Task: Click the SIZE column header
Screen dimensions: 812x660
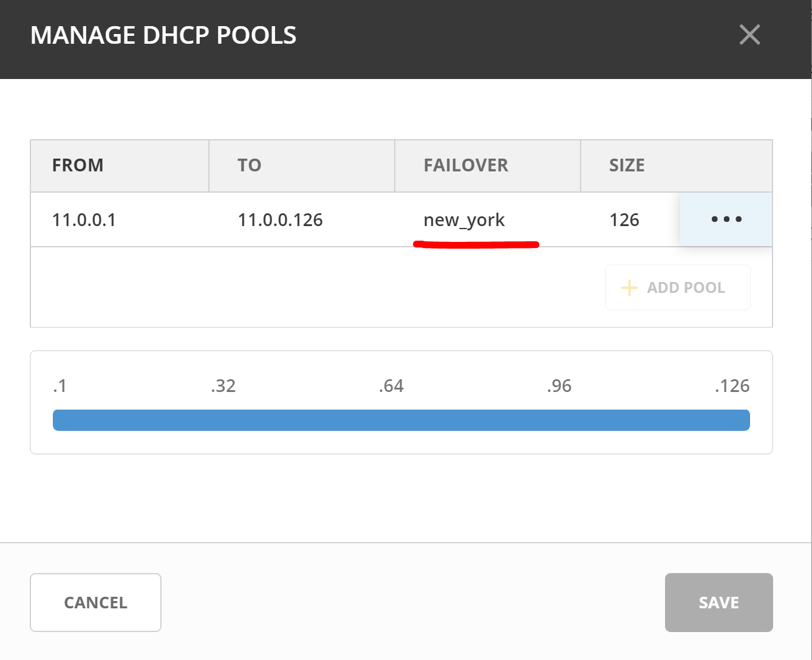Action: [627, 165]
